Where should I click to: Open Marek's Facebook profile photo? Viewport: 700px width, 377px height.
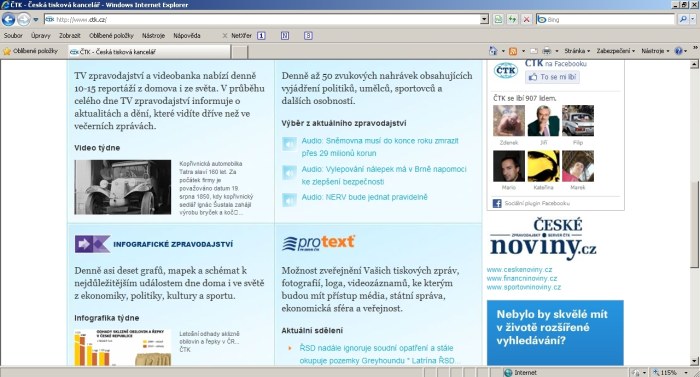[578, 166]
